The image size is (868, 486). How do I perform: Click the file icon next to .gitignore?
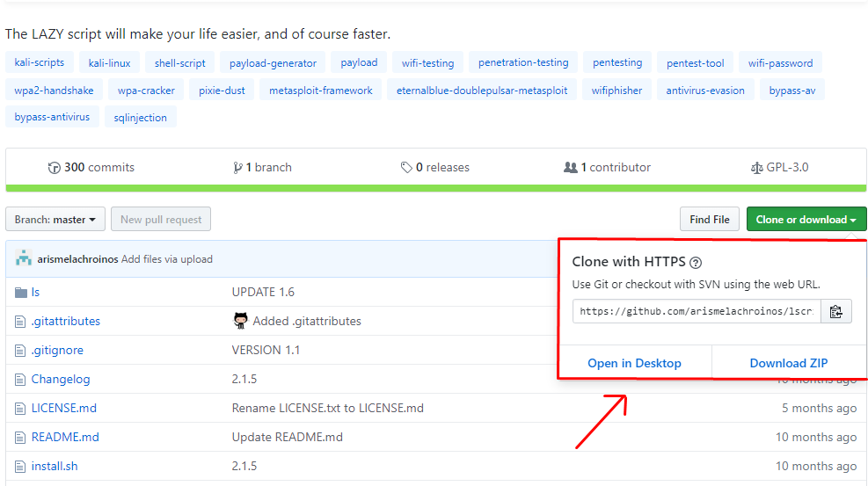(20, 351)
